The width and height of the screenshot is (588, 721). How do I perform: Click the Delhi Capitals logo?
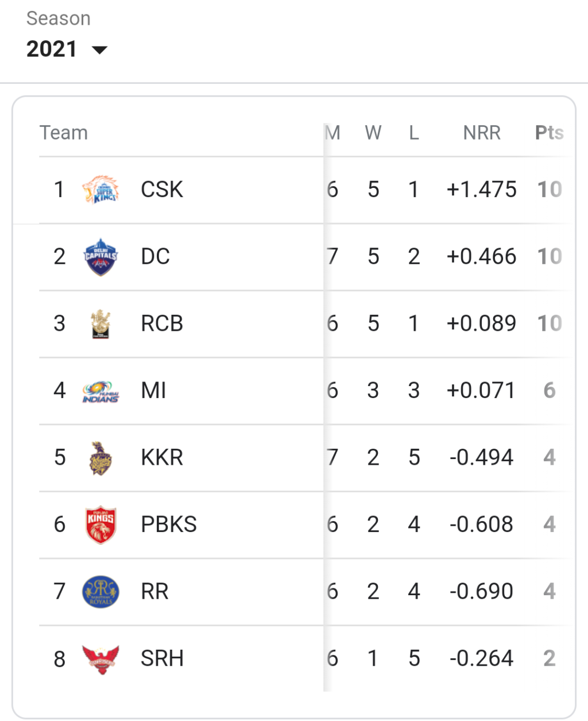coord(100,257)
